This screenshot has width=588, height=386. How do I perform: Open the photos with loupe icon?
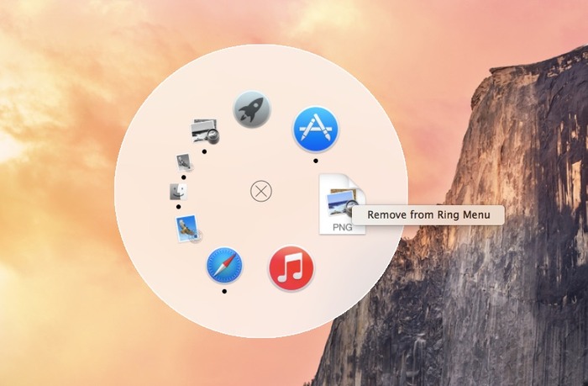205,131
